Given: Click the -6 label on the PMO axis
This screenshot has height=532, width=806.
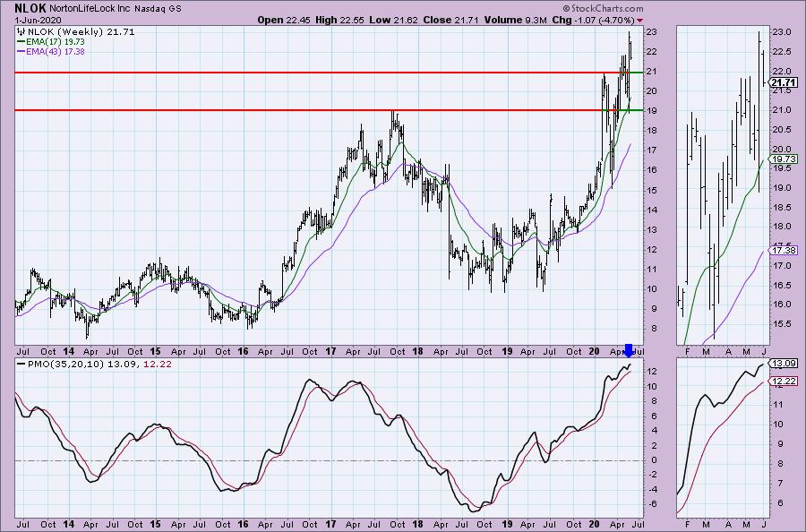Looking at the screenshot, I should click(x=651, y=503).
